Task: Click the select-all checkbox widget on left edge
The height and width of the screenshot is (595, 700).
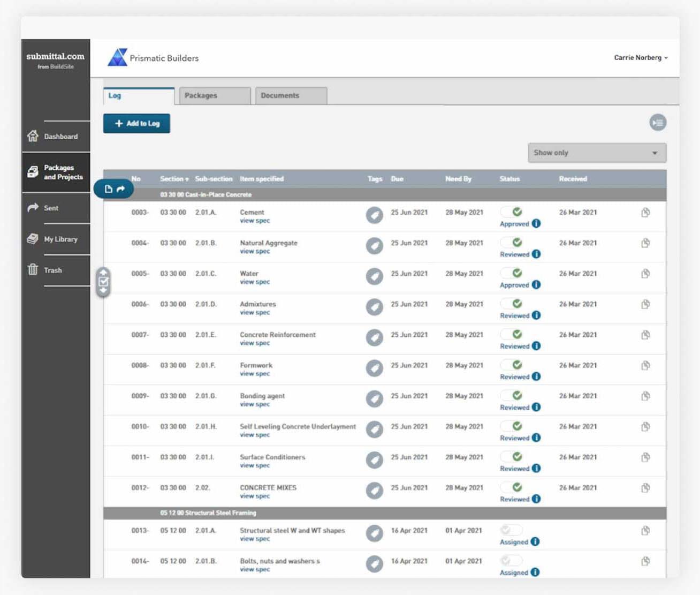Action: [x=103, y=281]
